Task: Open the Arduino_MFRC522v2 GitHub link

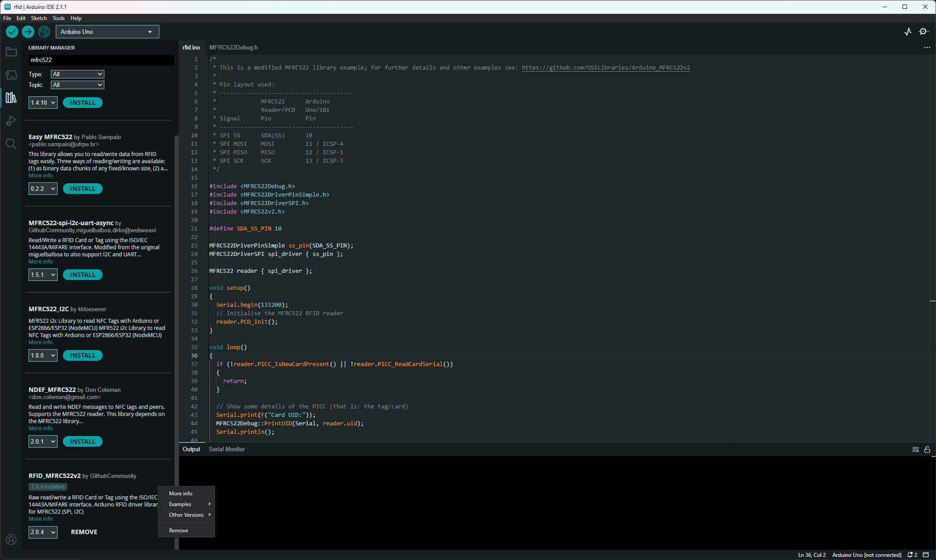Action: (x=605, y=67)
